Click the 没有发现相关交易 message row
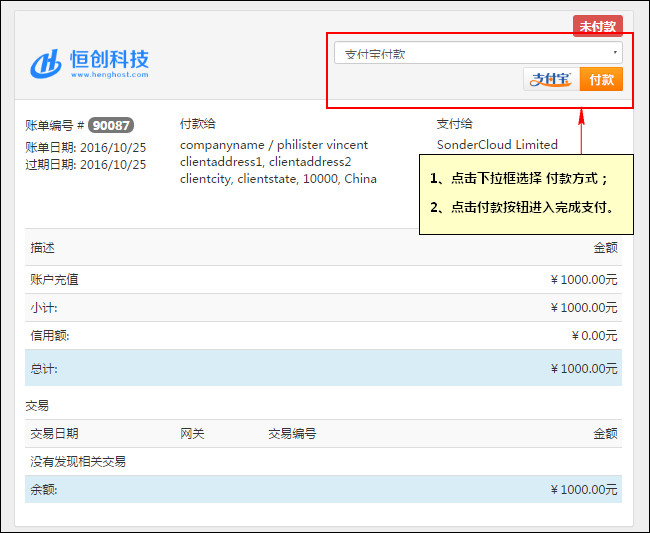The height and width of the screenshot is (533, 650). pos(323,461)
